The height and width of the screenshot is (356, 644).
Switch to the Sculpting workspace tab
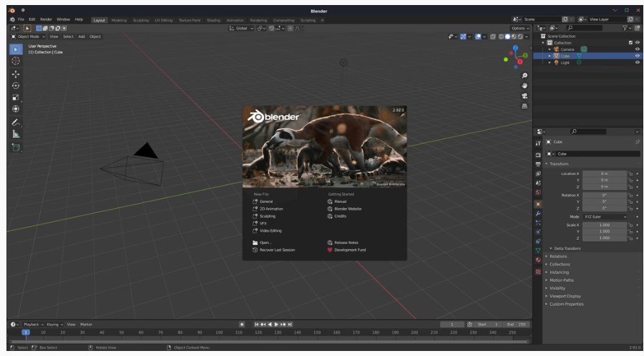point(141,20)
